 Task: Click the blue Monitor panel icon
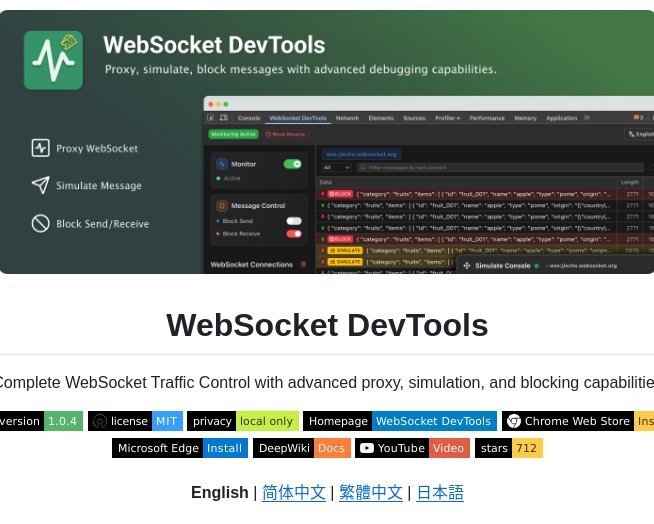click(222, 164)
